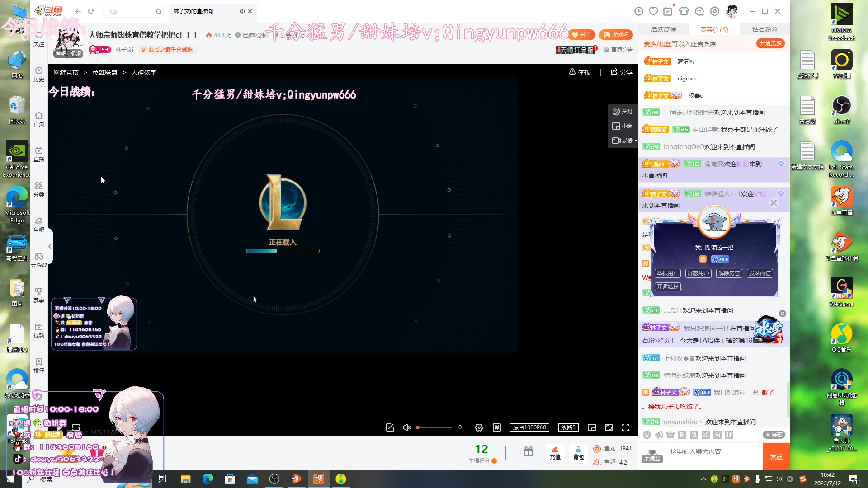
Task: Click the orange 发送 send button
Action: click(x=777, y=456)
